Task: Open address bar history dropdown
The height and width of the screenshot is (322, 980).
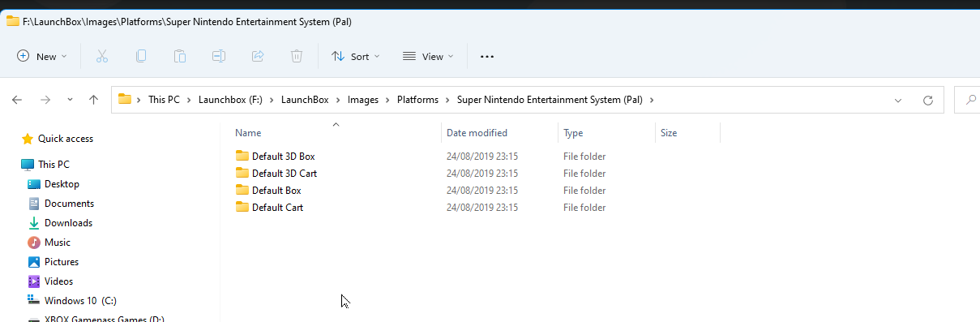Action: click(x=898, y=100)
